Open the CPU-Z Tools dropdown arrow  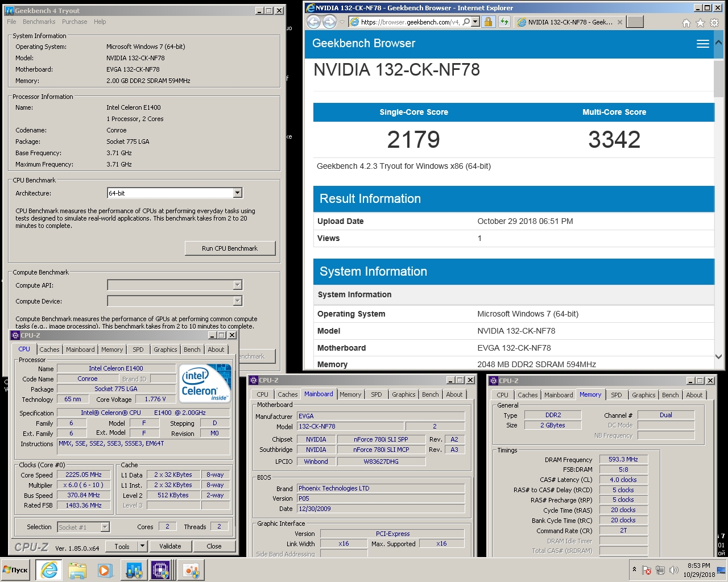coord(142,546)
